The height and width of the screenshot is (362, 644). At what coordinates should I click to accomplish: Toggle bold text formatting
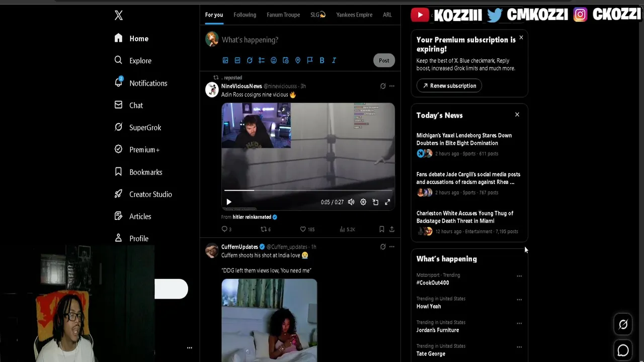[x=322, y=60]
